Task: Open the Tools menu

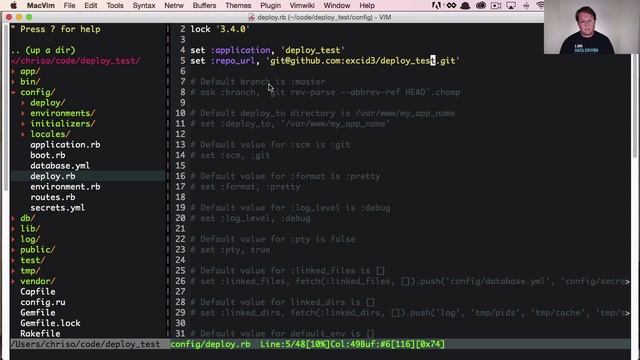Action: tap(115, 5)
